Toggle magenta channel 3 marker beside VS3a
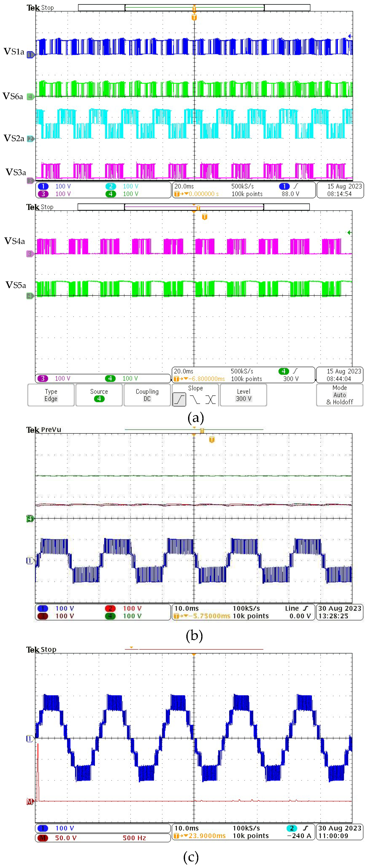367x868 pixels. (30, 180)
